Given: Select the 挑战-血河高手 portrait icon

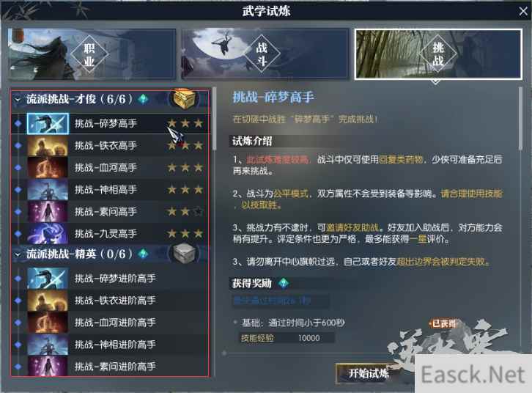Looking at the screenshot, I should (x=48, y=168).
